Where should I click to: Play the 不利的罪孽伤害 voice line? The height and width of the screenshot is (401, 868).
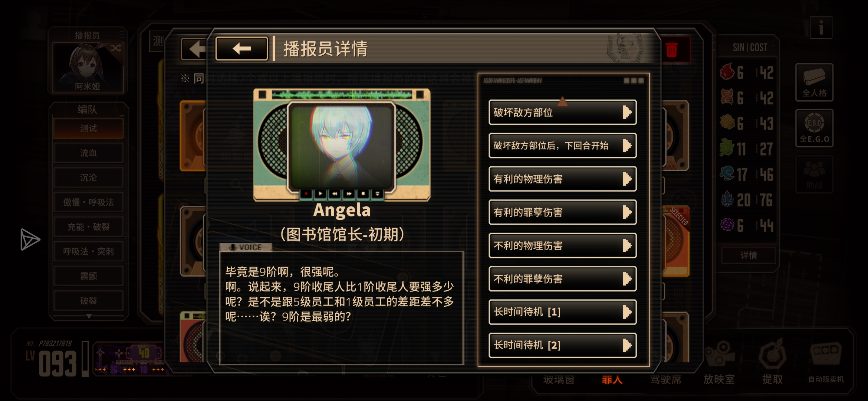click(562, 279)
